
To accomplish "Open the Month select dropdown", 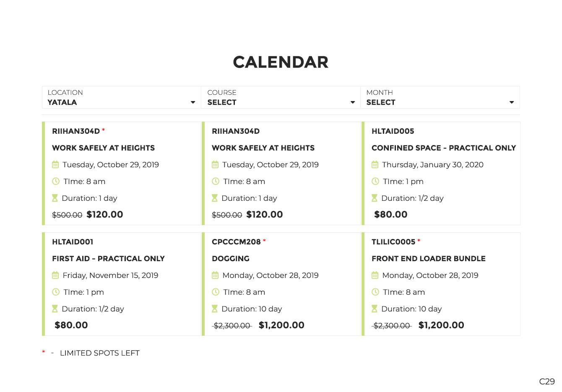I will pyautogui.click(x=440, y=97).
